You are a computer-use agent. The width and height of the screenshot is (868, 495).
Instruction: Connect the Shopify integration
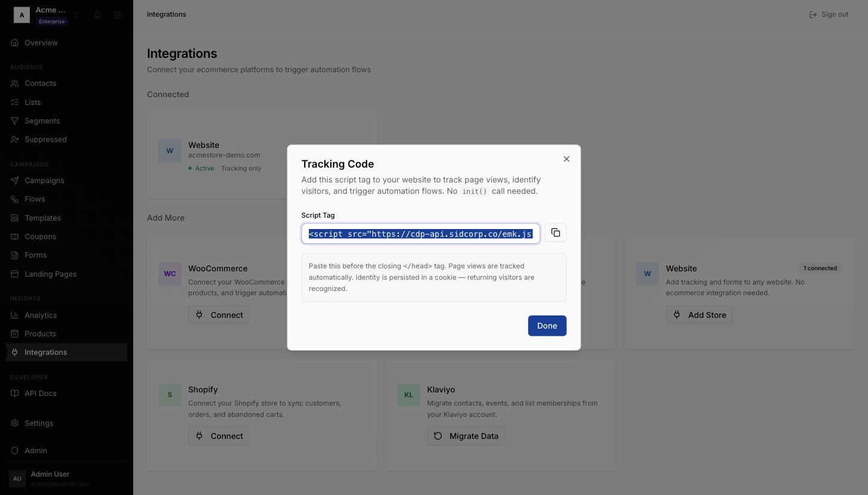219,436
